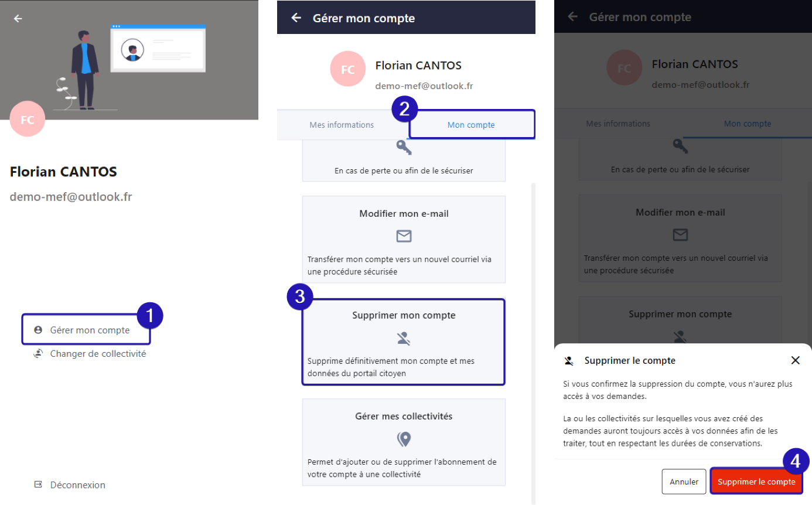This screenshot has height=505, width=812.
Task: Click envelope icon in Modifier mon e-mail
Action: click(x=404, y=236)
